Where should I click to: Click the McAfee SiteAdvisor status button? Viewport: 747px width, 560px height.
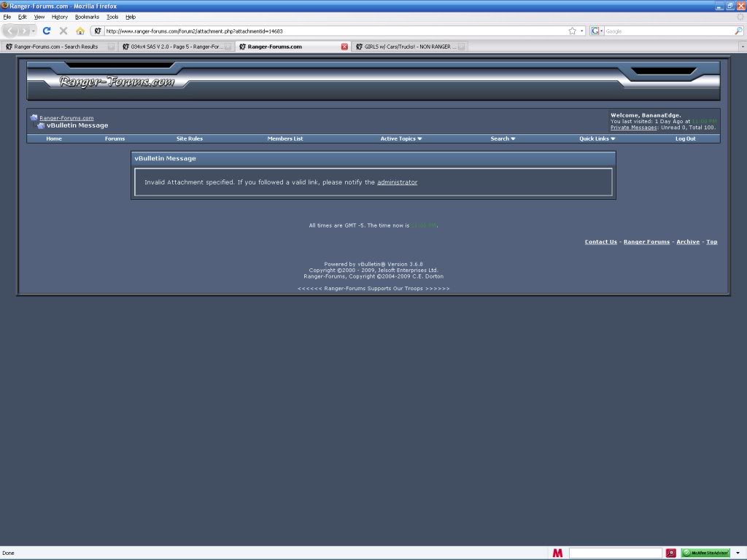click(x=705, y=553)
